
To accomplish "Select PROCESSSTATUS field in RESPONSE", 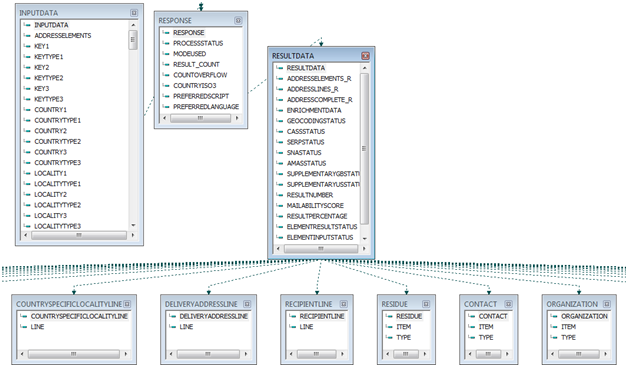I will (x=198, y=43).
